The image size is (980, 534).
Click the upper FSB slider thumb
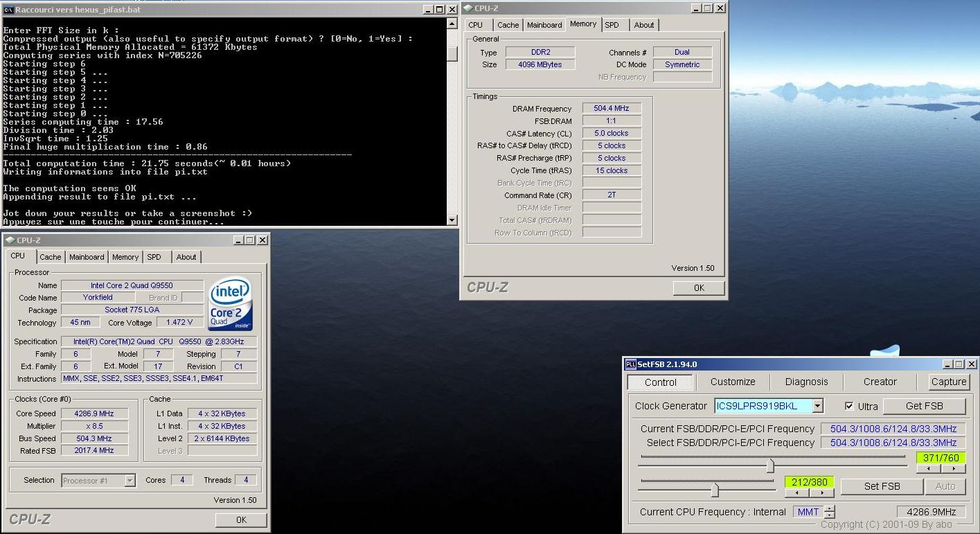click(770, 465)
